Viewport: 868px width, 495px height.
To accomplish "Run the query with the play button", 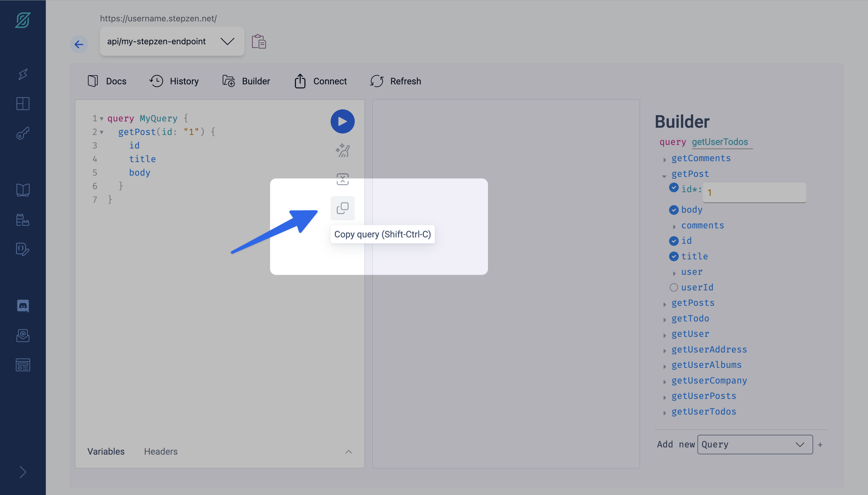I will (x=342, y=121).
